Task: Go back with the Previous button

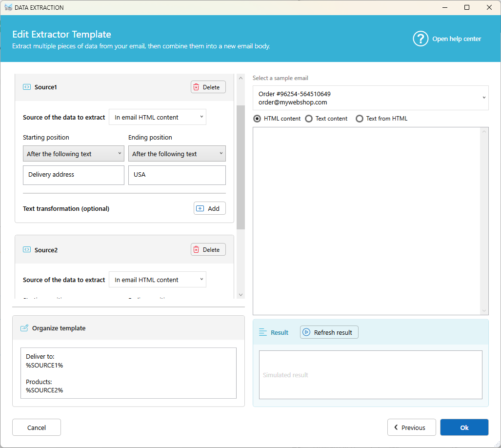Action: [x=412, y=428]
